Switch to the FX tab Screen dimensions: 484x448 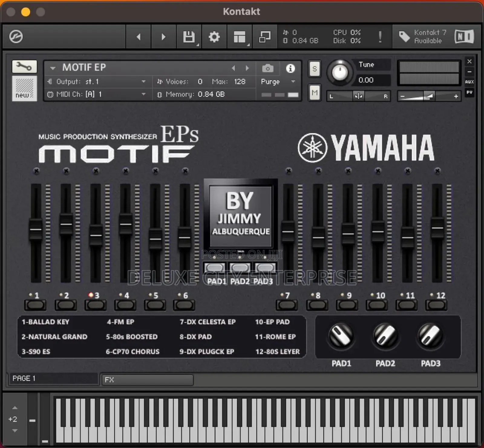click(147, 380)
